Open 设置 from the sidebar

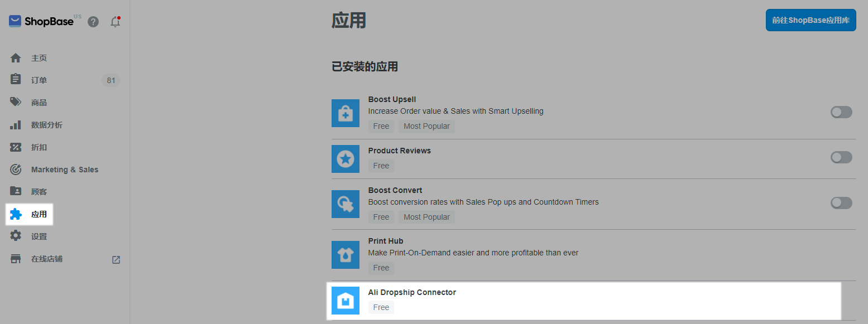(39, 236)
